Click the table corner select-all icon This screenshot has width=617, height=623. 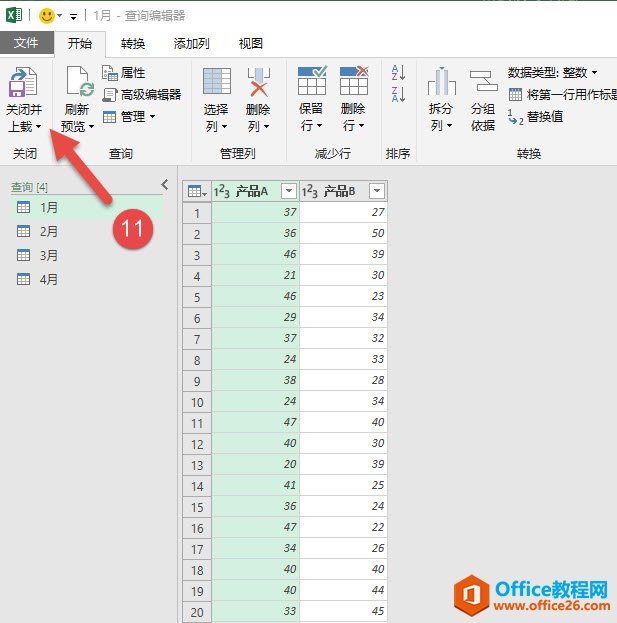point(196,191)
